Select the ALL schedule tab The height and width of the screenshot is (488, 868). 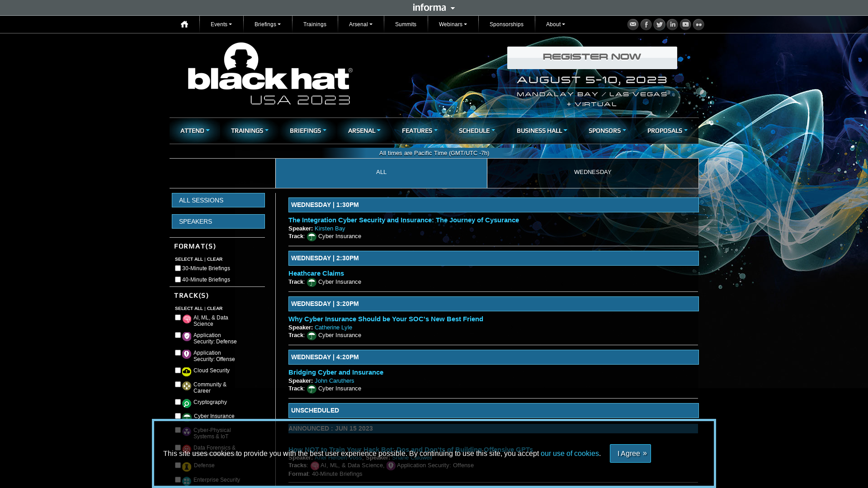click(x=381, y=173)
